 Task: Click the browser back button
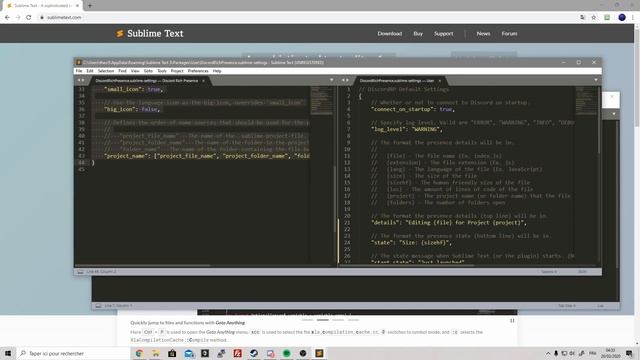[x=7, y=18]
